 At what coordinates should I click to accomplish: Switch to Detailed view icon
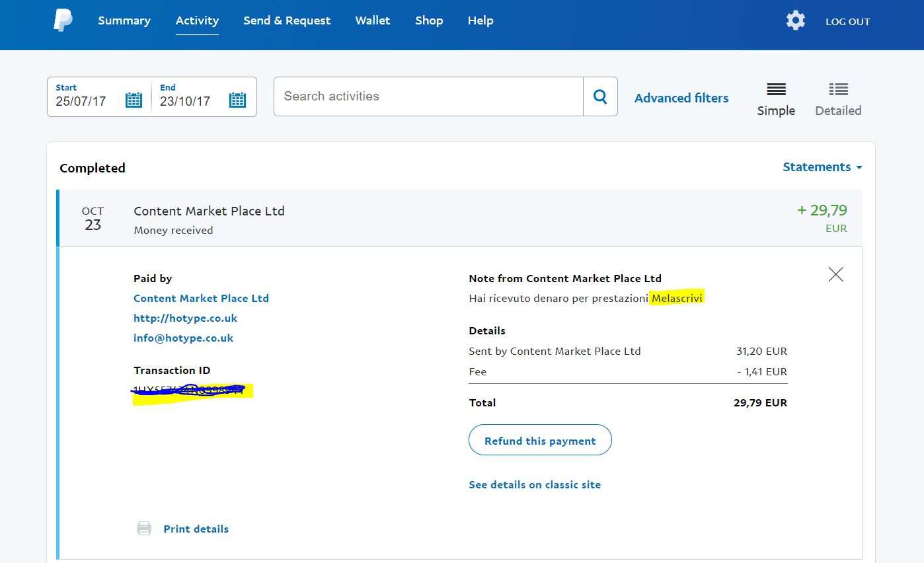838,89
